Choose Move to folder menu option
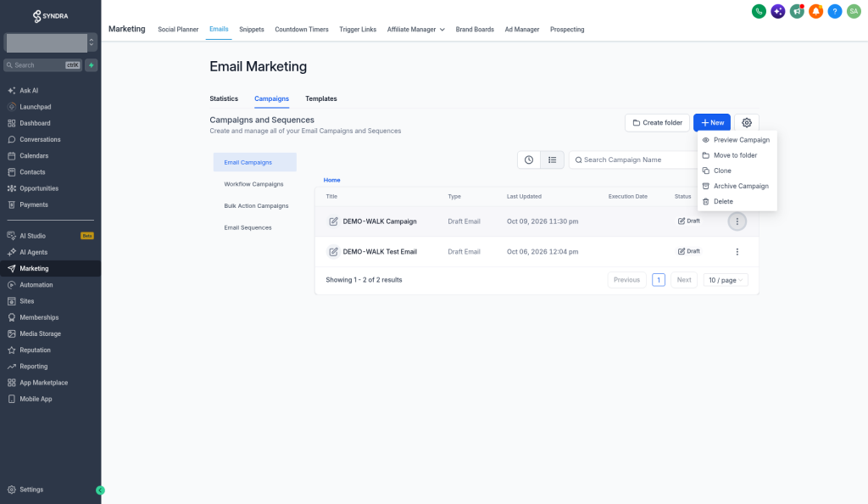The width and height of the screenshot is (868, 504). [x=737, y=155]
